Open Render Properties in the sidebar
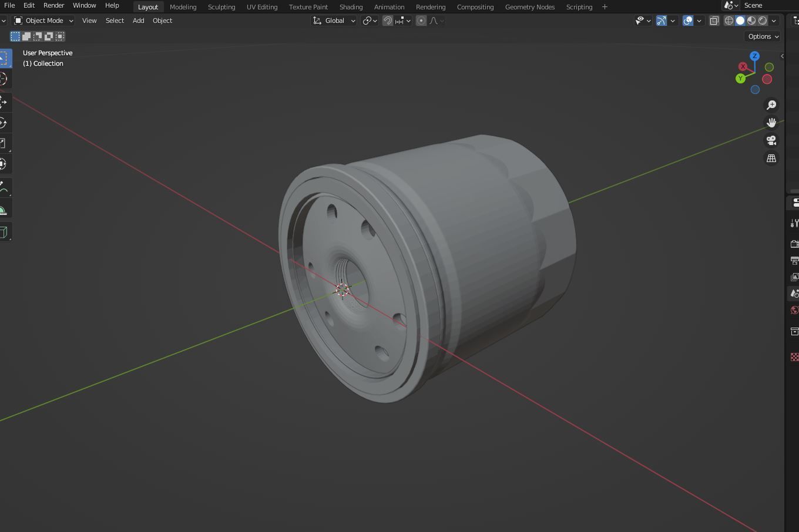The width and height of the screenshot is (799, 532). click(x=794, y=244)
